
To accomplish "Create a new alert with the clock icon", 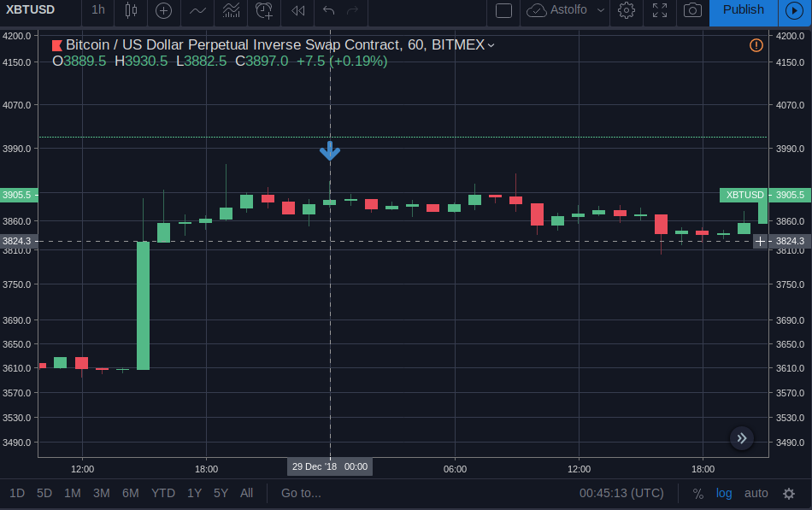I will coord(264,12).
